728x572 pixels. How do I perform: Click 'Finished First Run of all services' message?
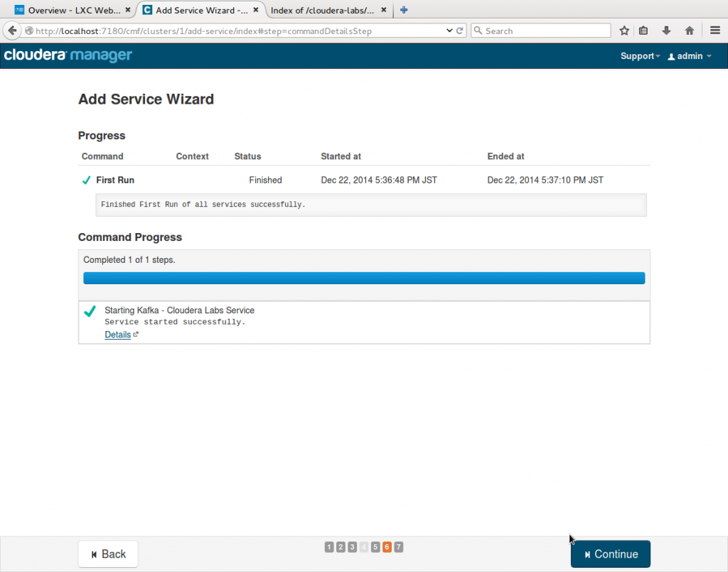pyautogui.click(x=203, y=205)
